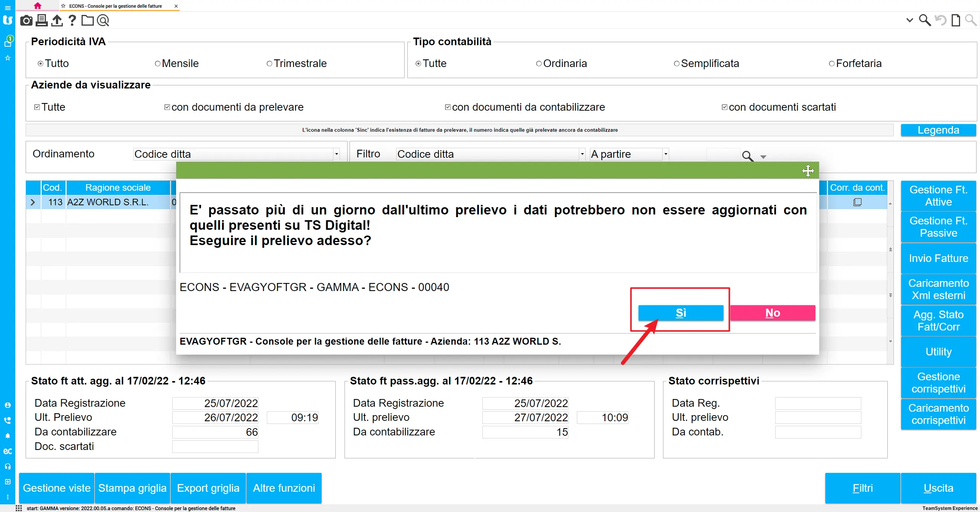
Task: Confirm with the Sì button
Action: (x=681, y=313)
